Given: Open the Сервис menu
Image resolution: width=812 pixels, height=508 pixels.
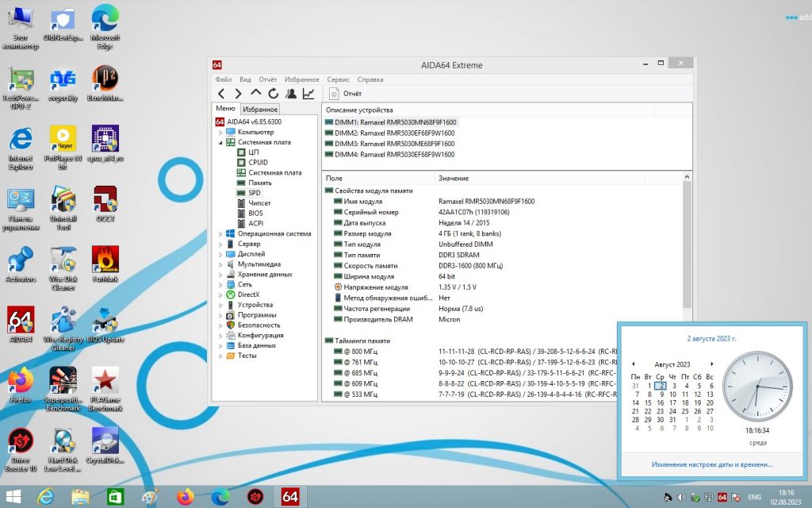Looking at the screenshot, I should coord(338,79).
